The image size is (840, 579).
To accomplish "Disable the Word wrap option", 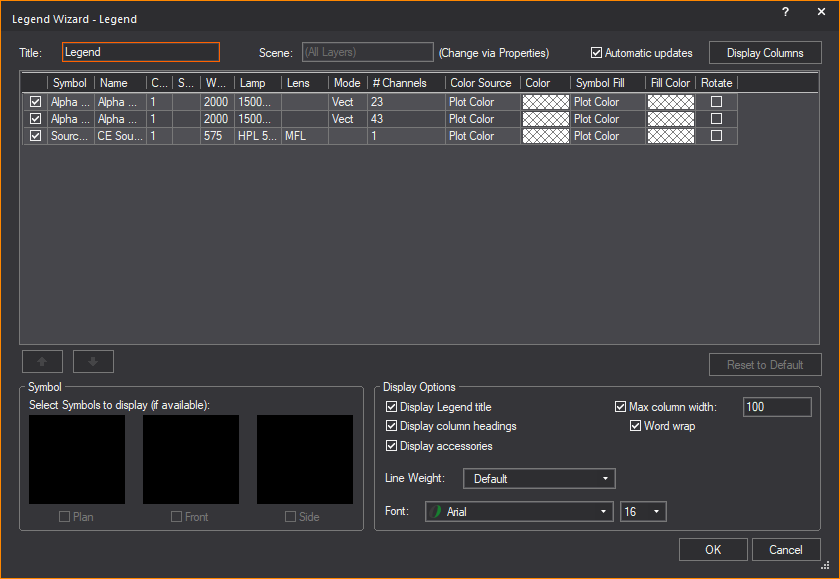I will pyautogui.click(x=636, y=426).
